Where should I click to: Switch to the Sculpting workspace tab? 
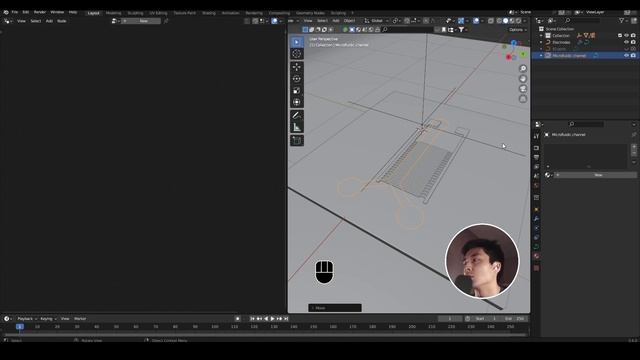135,13
